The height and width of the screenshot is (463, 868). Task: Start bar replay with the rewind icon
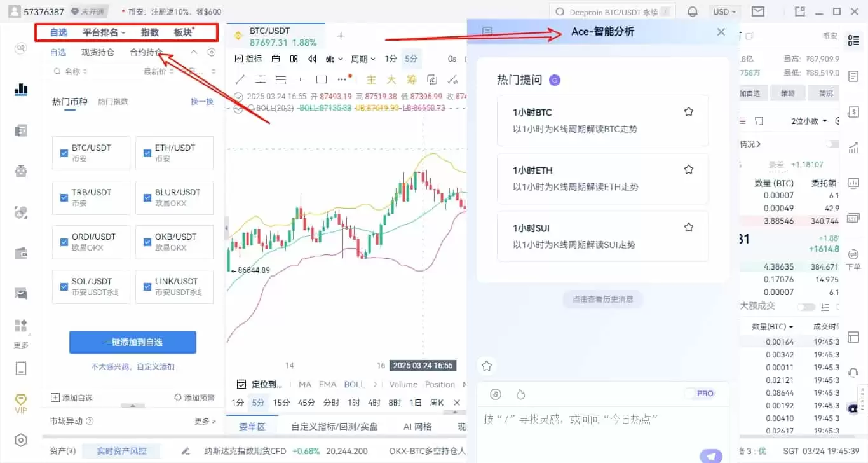311,58
